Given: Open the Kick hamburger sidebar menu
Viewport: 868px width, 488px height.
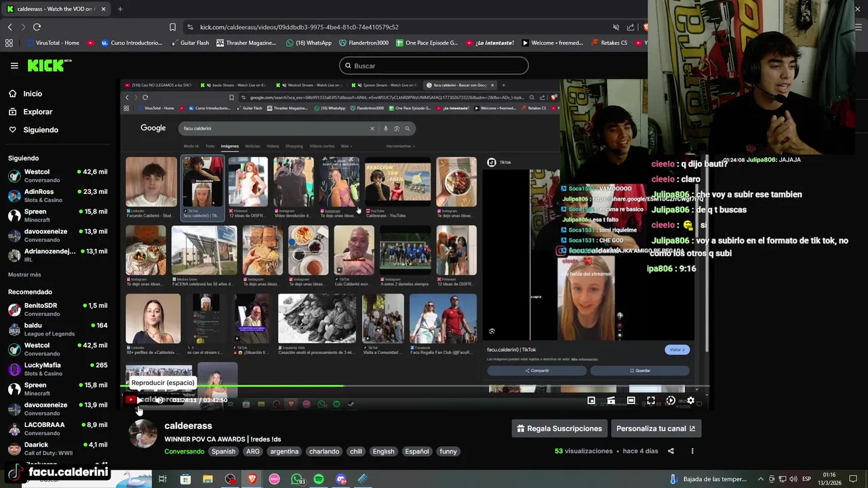Looking at the screenshot, I should tap(14, 66).
